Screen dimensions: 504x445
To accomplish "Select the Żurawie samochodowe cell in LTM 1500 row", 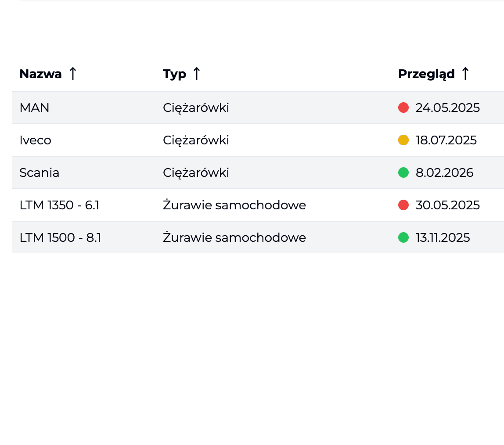I will (x=234, y=237).
